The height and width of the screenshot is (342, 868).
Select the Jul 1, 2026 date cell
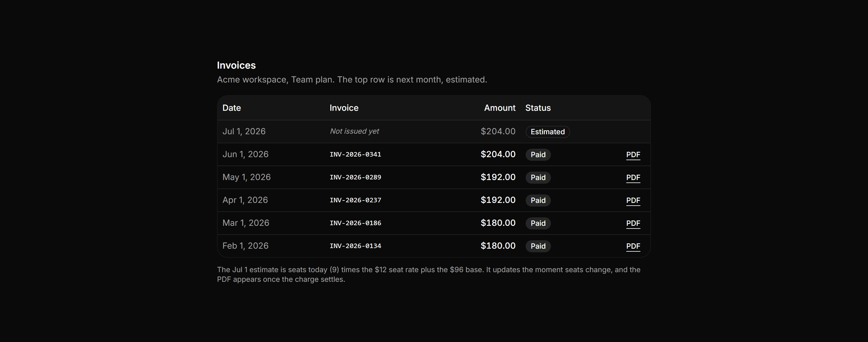coord(244,131)
